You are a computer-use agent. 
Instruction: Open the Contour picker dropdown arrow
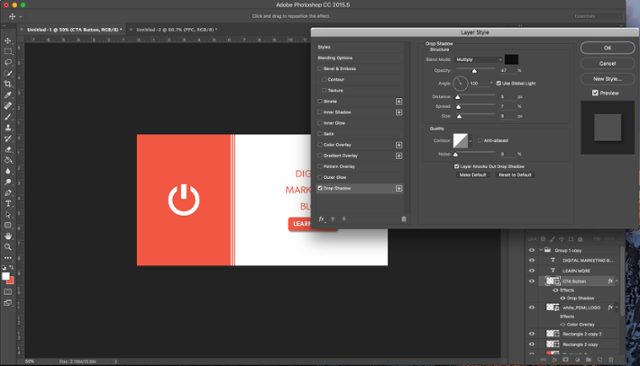pos(470,141)
